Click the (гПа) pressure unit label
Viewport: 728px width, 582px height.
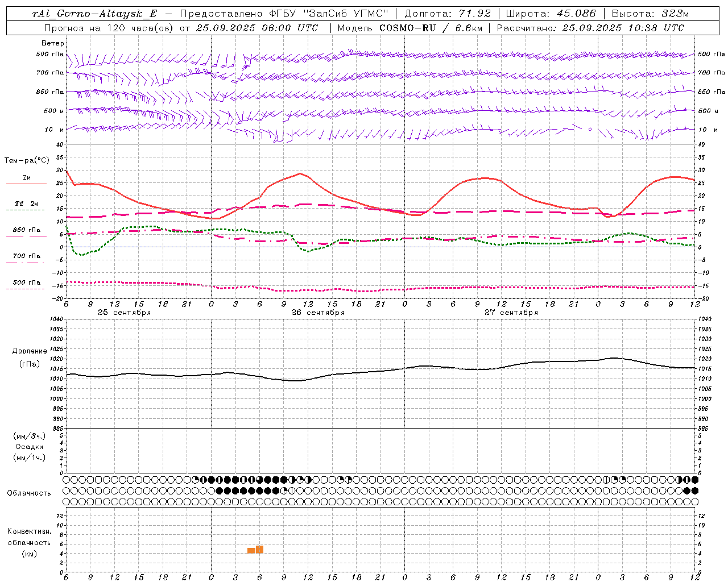click(30, 364)
